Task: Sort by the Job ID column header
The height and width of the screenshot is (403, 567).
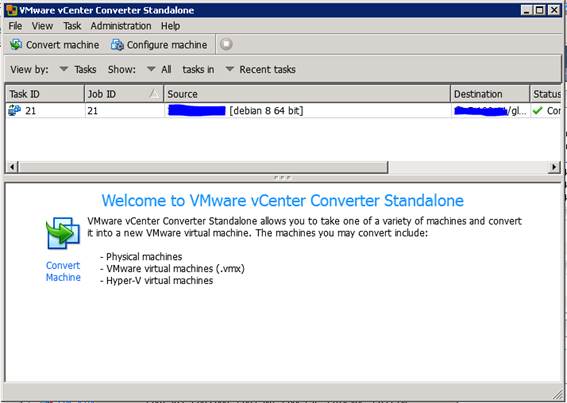Action: [x=124, y=94]
